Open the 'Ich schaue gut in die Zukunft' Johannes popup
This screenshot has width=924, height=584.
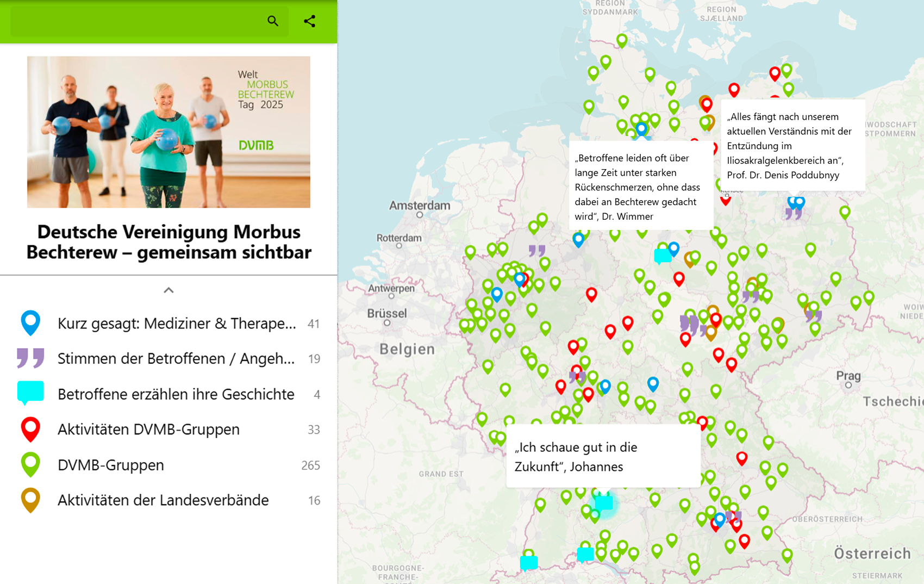coord(603,456)
